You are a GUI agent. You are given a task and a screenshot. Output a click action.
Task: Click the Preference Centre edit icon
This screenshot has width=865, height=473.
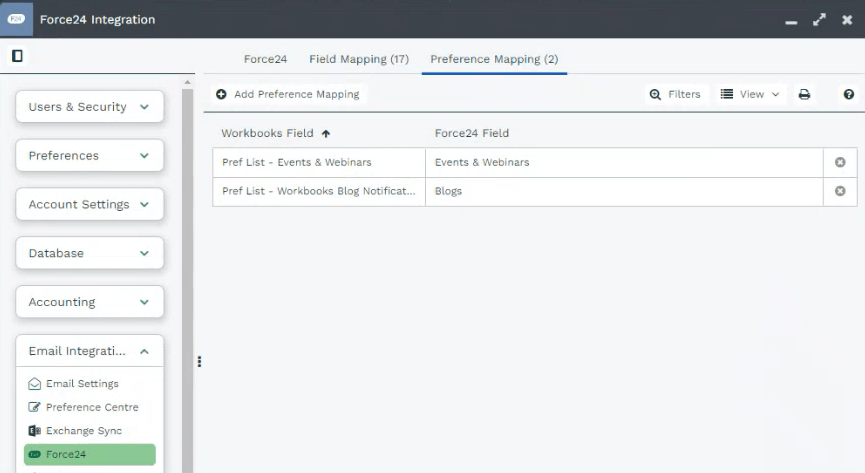34,407
